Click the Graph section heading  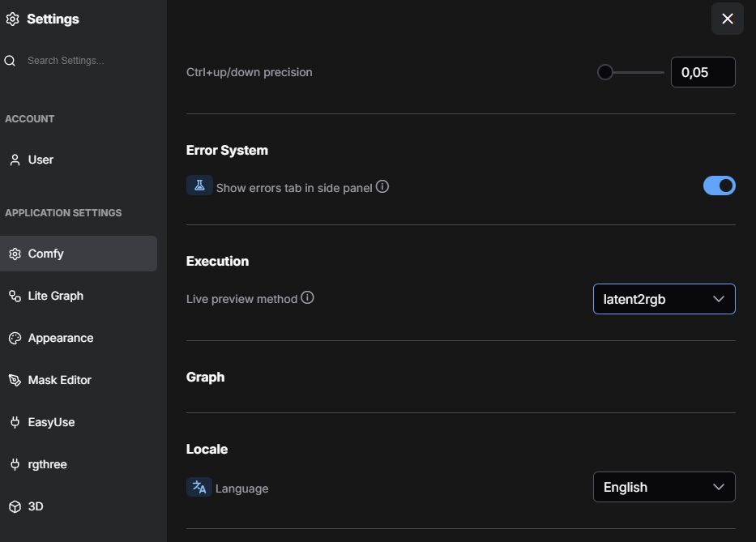click(x=205, y=377)
